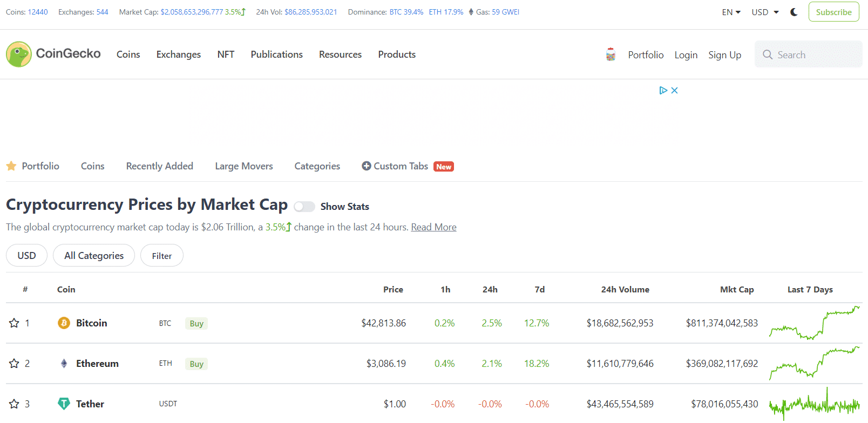868x423 pixels.
Task: Toggle the Show Stats switch
Action: coord(304,207)
